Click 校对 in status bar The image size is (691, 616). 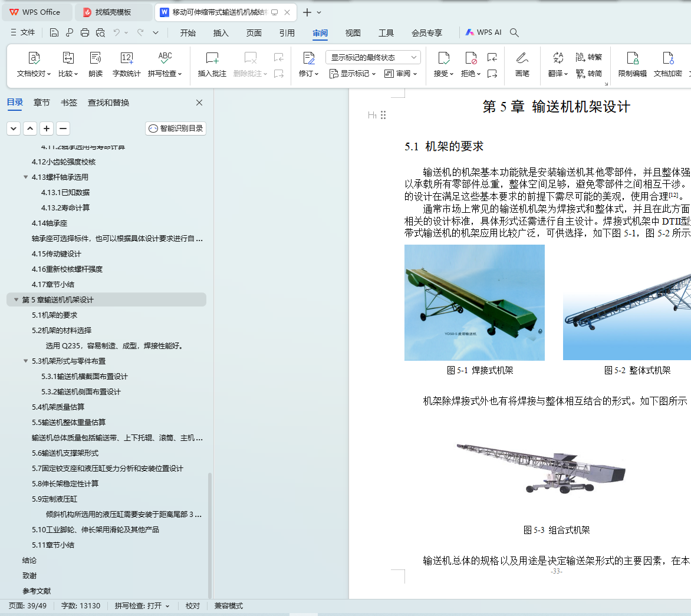click(x=193, y=606)
